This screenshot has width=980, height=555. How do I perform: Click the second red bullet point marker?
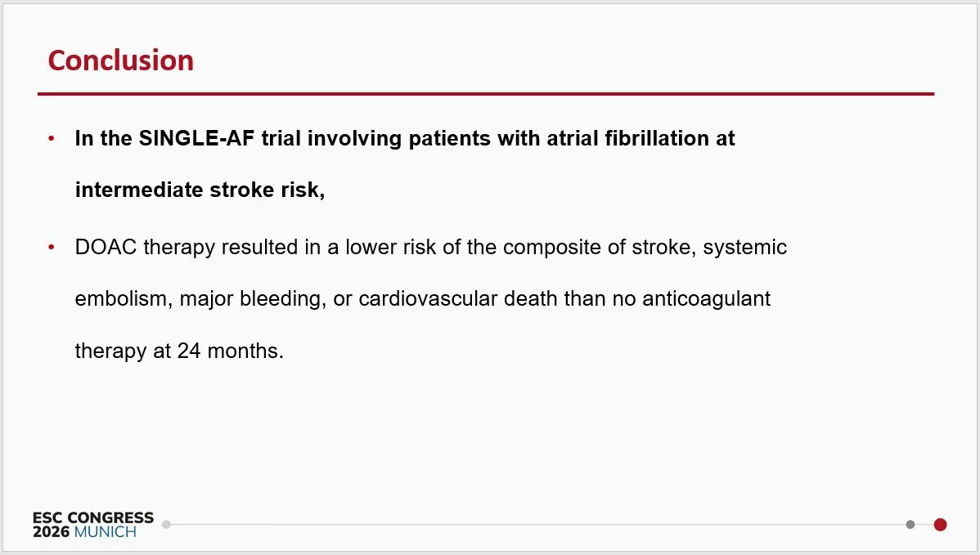[x=52, y=248]
